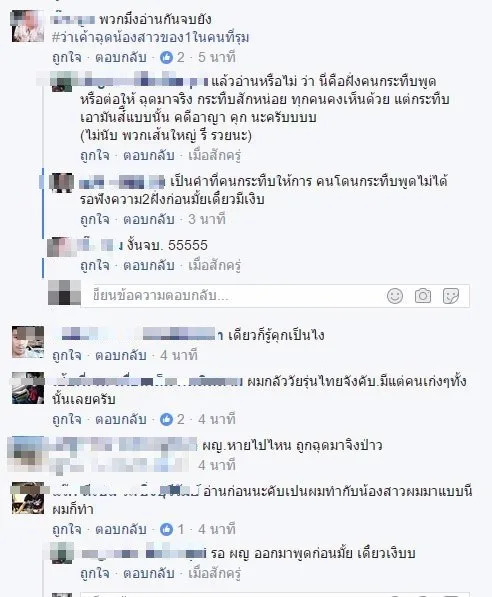This screenshot has width=492, height=597.
Task: Open avatar beside 'เดี๋ยวก็รู้คุกเป็นไง' comment
Action: 28,342
